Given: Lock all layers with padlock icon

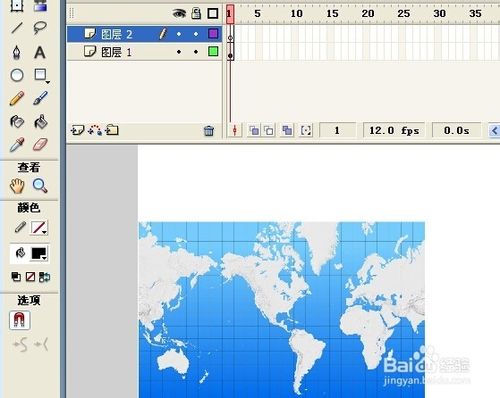Looking at the screenshot, I should click(x=196, y=13).
